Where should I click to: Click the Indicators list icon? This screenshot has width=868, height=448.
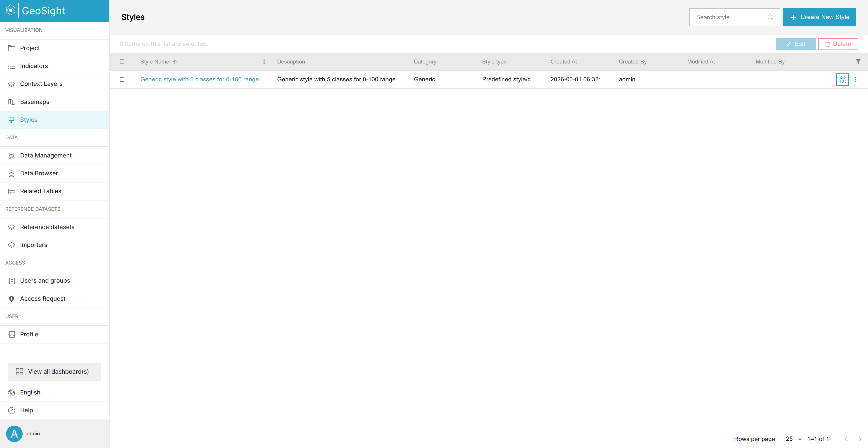click(x=12, y=66)
